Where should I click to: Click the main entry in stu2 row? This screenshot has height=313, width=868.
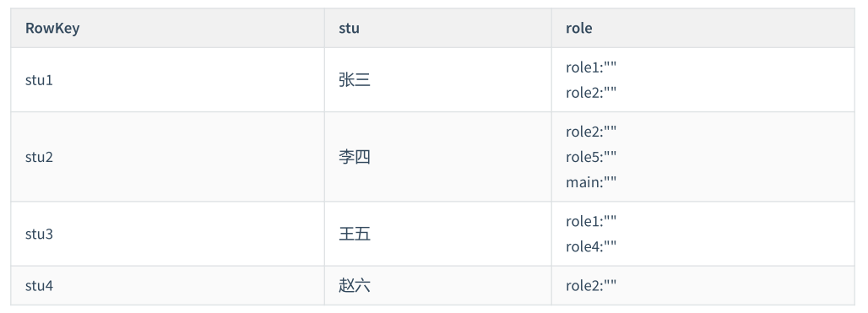591,182
